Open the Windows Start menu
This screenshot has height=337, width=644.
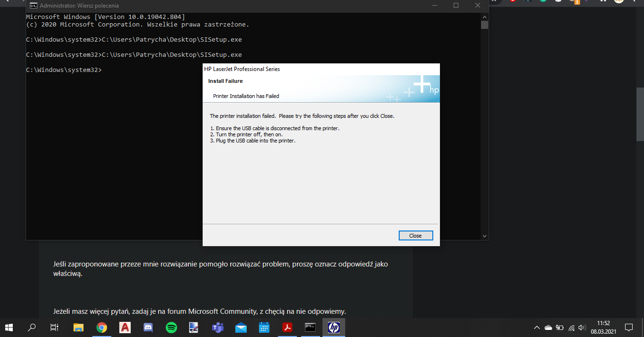pos(9,327)
